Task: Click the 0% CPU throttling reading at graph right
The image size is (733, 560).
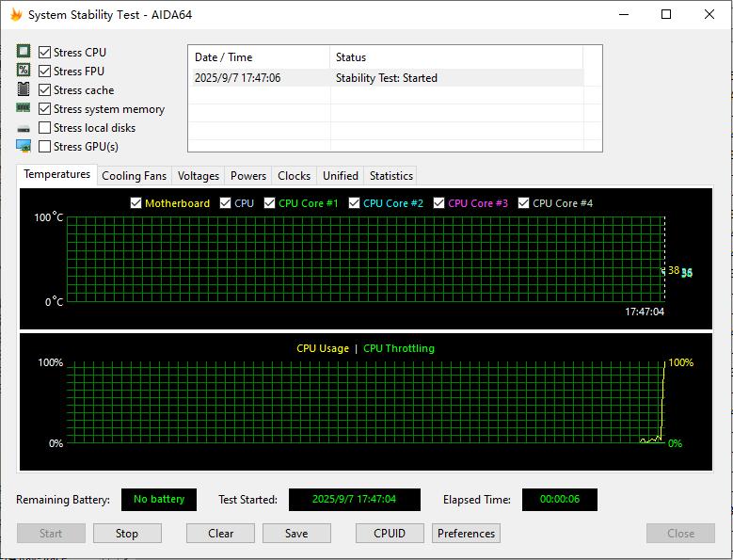Action: tap(675, 443)
